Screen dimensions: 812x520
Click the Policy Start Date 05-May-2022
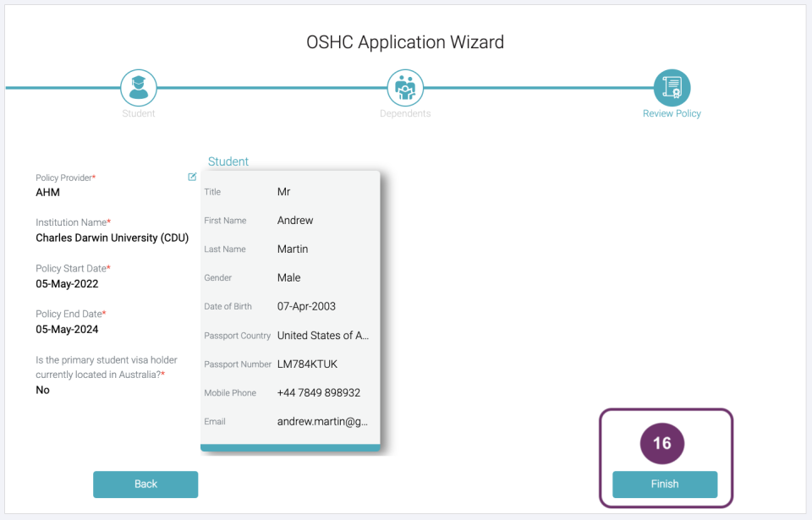67,283
